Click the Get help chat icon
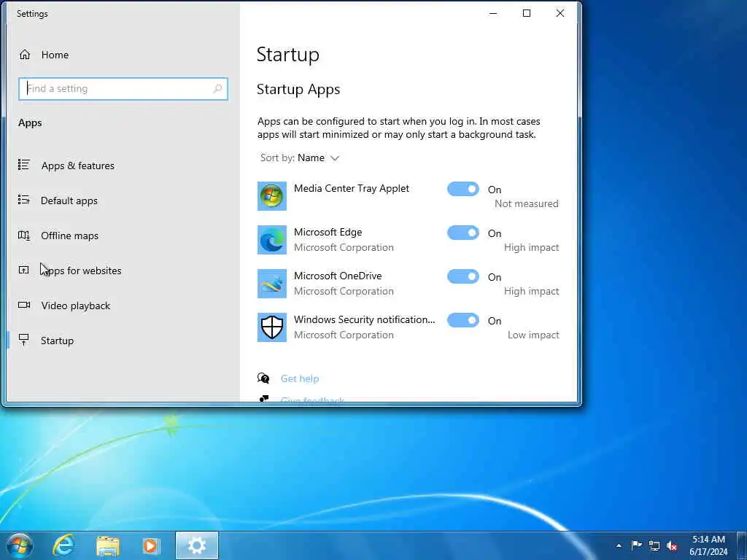This screenshot has width=747, height=560. coord(263,378)
